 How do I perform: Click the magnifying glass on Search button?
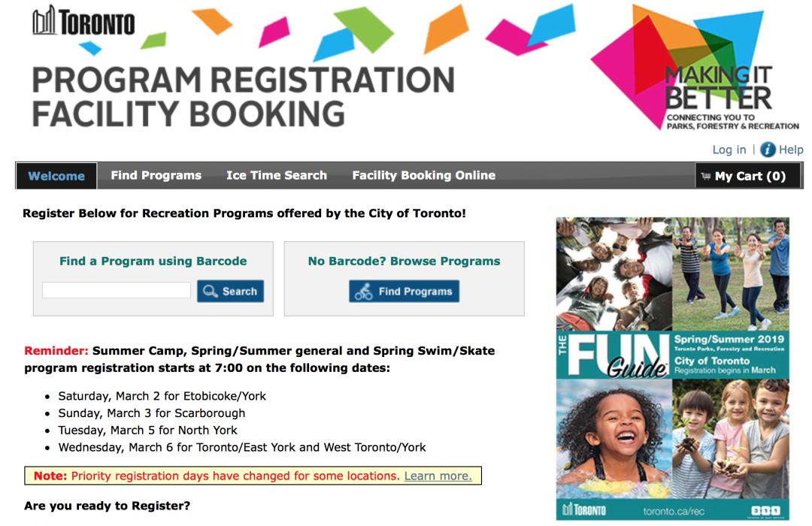211,291
